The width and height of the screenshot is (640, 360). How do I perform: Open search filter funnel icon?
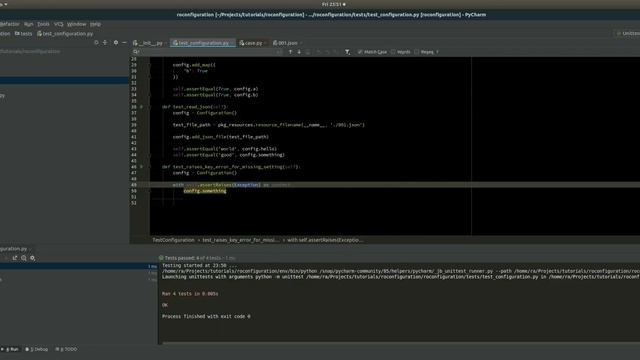tap(347, 52)
